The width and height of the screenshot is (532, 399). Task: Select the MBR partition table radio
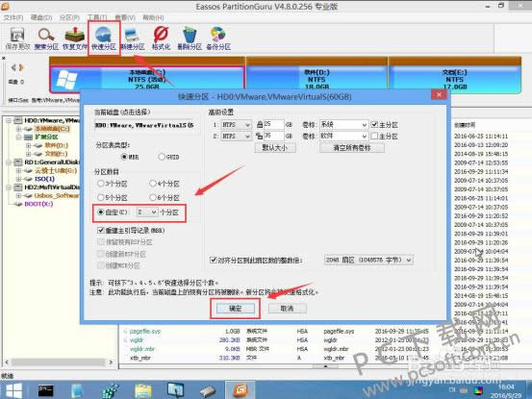124,157
